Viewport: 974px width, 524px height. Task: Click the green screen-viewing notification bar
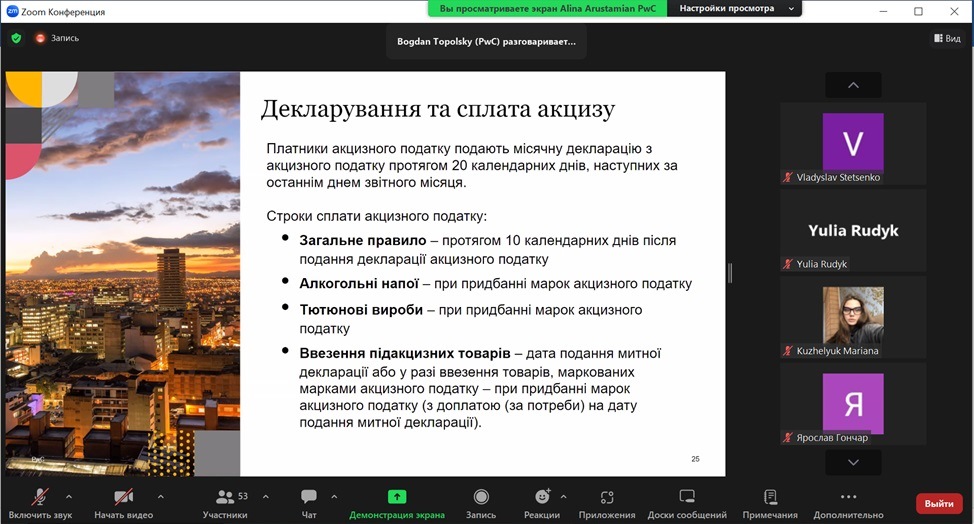click(547, 9)
